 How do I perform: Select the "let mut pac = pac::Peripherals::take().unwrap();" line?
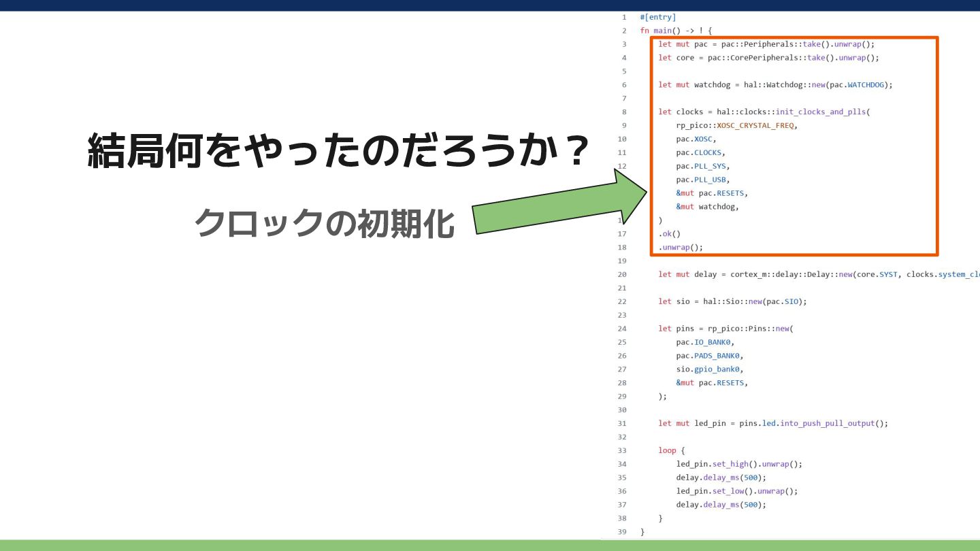coord(766,44)
